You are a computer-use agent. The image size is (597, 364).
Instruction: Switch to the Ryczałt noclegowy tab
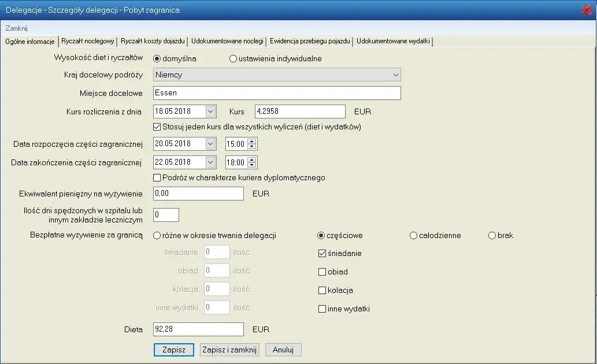click(x=88, y=42)
